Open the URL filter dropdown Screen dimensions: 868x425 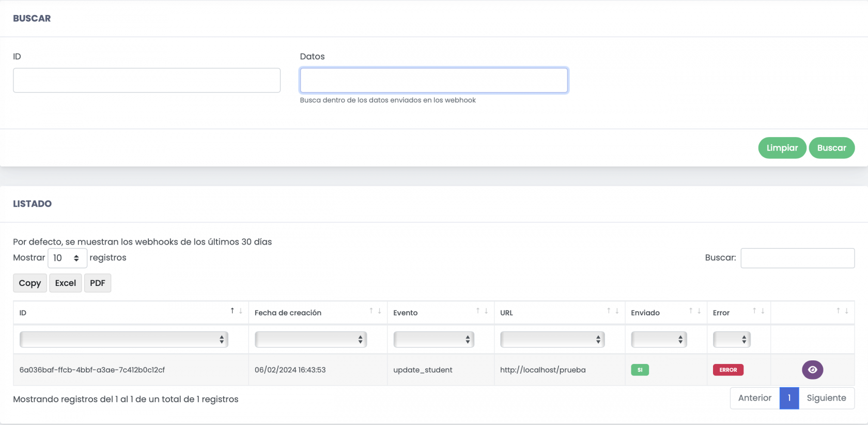(552, 339)
